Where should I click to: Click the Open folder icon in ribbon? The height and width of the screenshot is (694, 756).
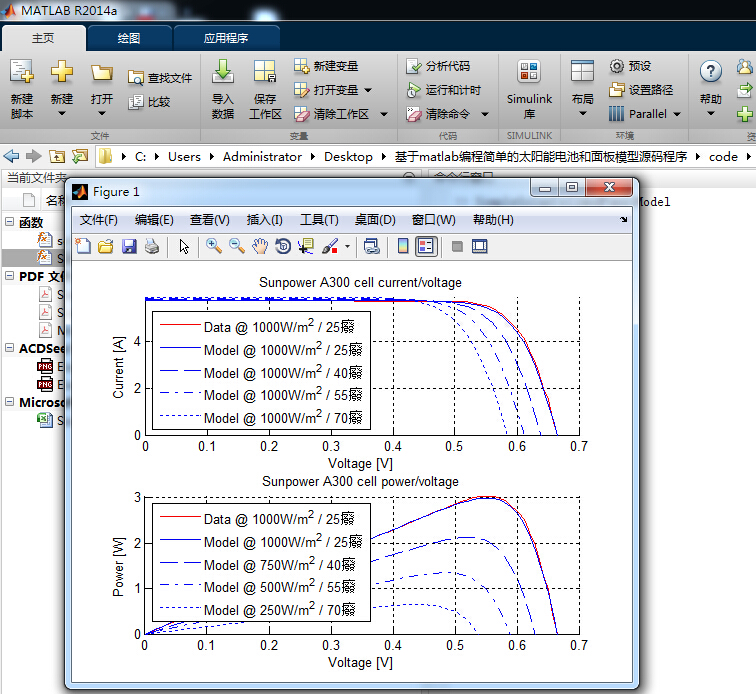tap(102, 73)
